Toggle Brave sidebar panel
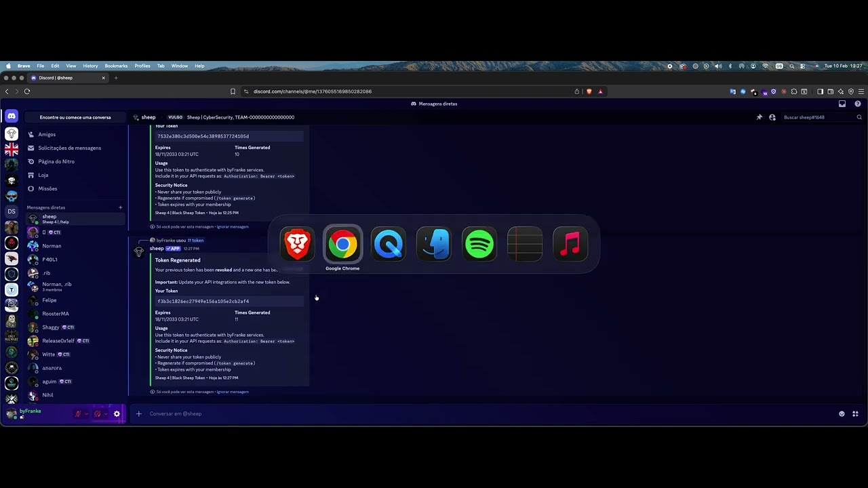868x488 pixels. 820,91
